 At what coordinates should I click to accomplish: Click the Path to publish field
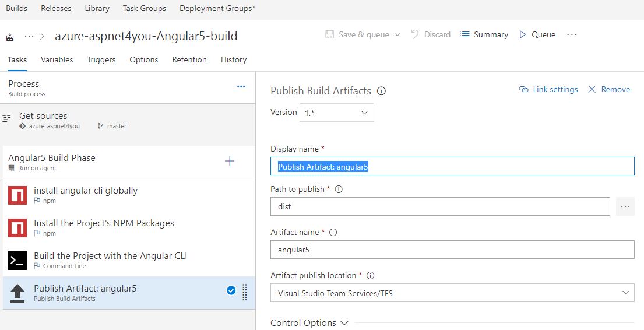coord(440,206)
